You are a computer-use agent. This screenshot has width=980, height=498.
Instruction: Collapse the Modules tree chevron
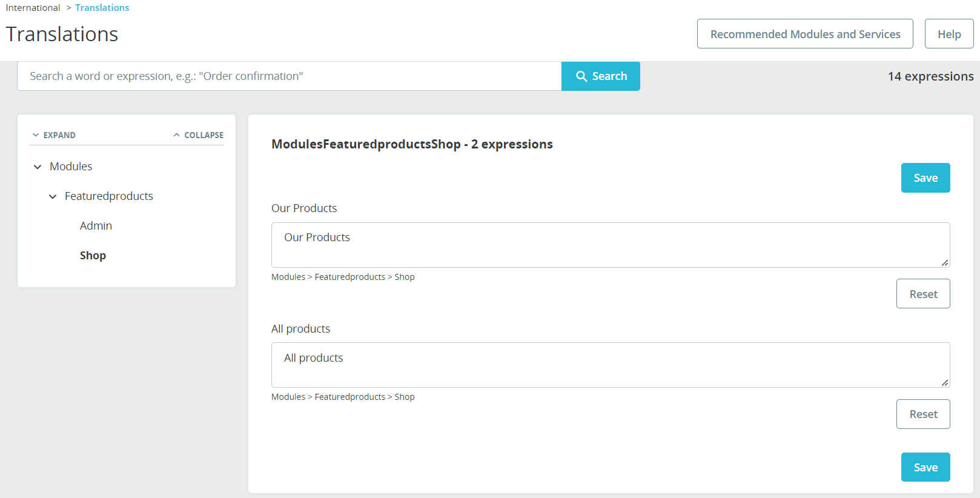[38, 167]
